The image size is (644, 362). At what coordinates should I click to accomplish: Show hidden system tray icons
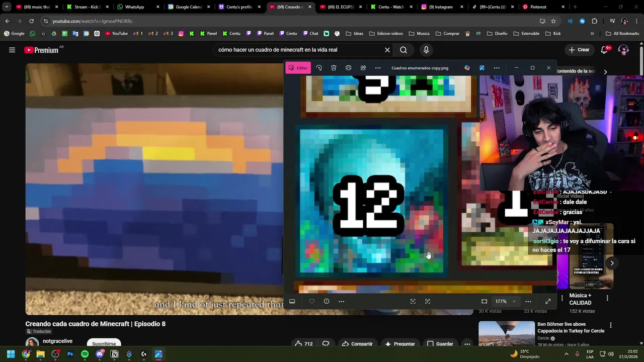click(x=567, y=354)
